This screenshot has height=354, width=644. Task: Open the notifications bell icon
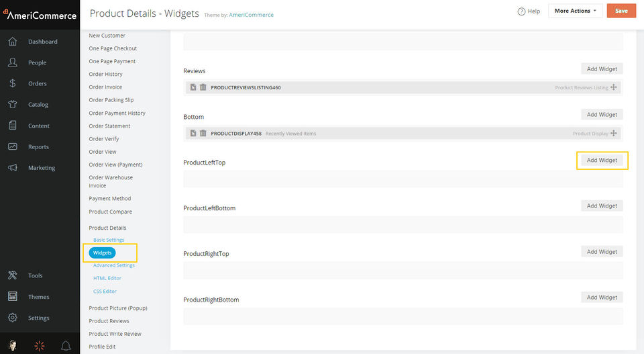coord(66,346)
